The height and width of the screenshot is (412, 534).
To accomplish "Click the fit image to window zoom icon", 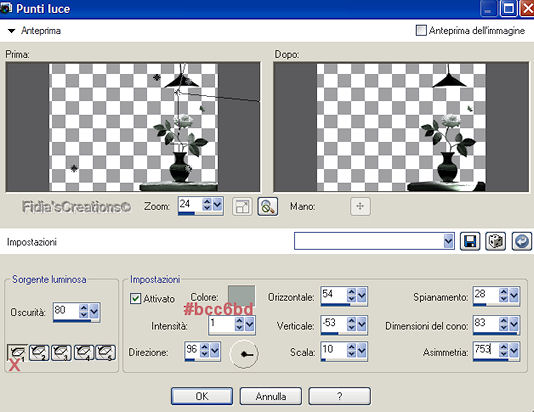I will click(x=242, y=206).
